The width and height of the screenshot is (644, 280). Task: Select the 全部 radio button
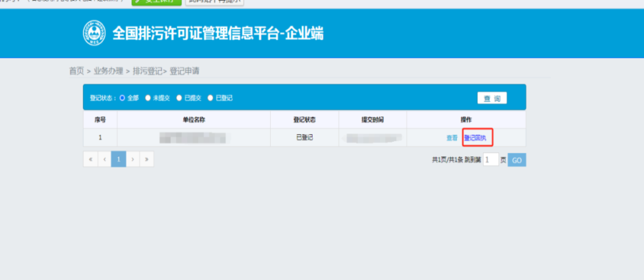pos(122,98)
